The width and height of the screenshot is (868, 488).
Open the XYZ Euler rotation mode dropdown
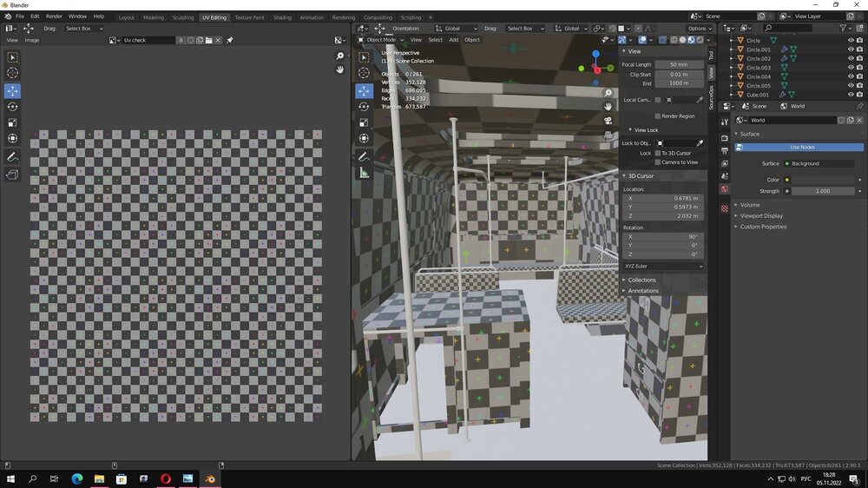tap(663, 266)
